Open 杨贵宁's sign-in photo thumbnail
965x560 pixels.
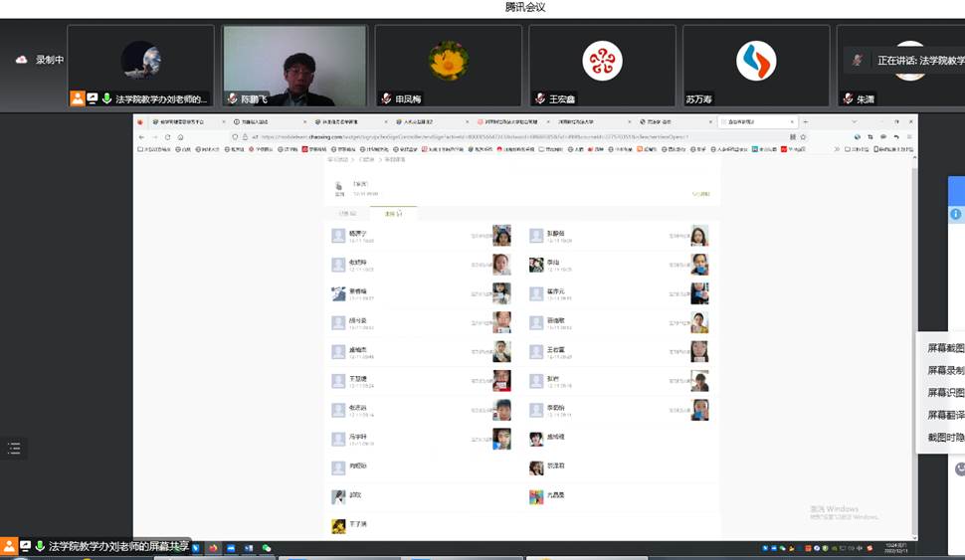pos(501,236)
